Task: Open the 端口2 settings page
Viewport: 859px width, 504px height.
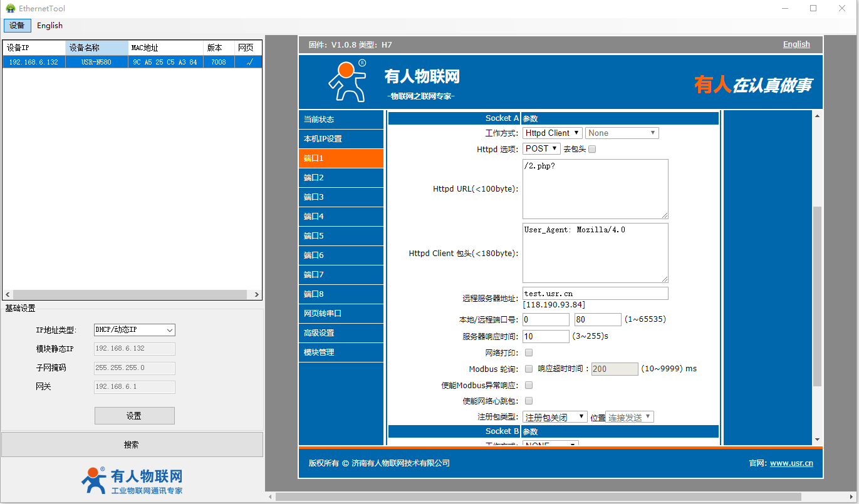Action: [x=341, y=178]
